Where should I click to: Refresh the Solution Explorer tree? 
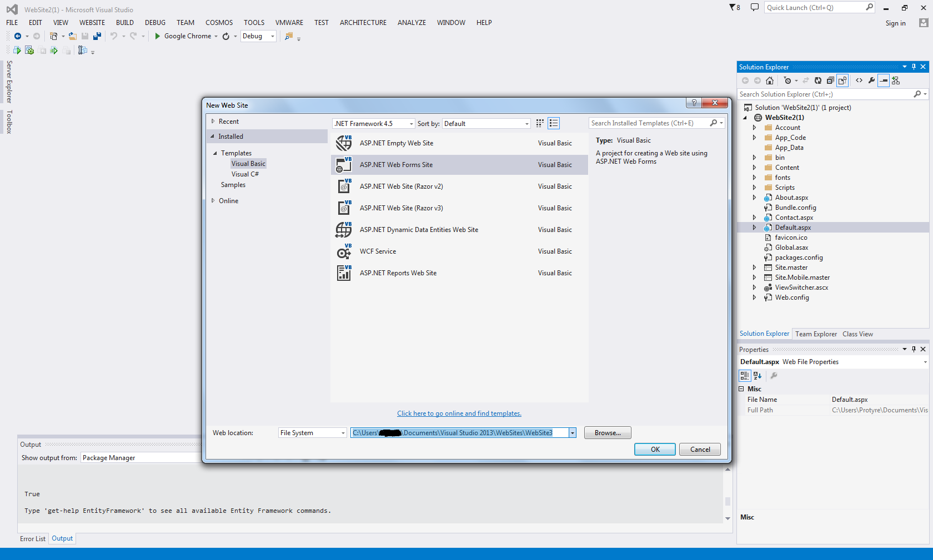(817, 80)
